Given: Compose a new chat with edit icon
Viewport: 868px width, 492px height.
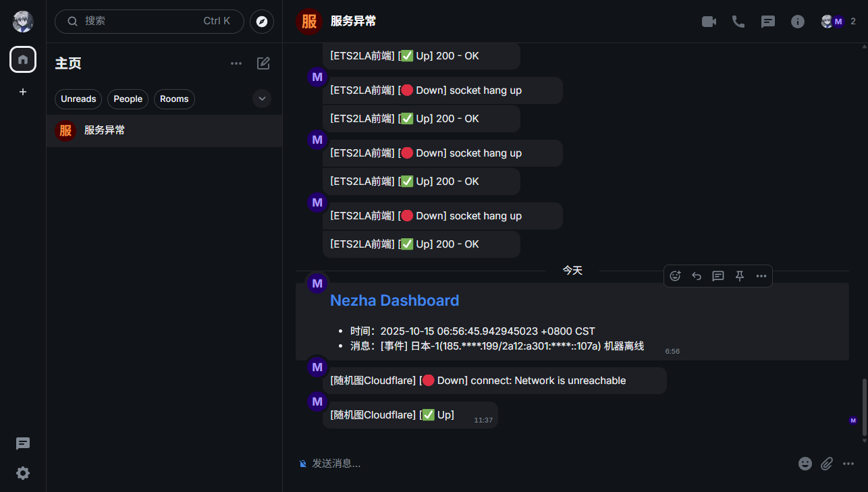Looking at the screenshot, I should click(x=263, y=63).
